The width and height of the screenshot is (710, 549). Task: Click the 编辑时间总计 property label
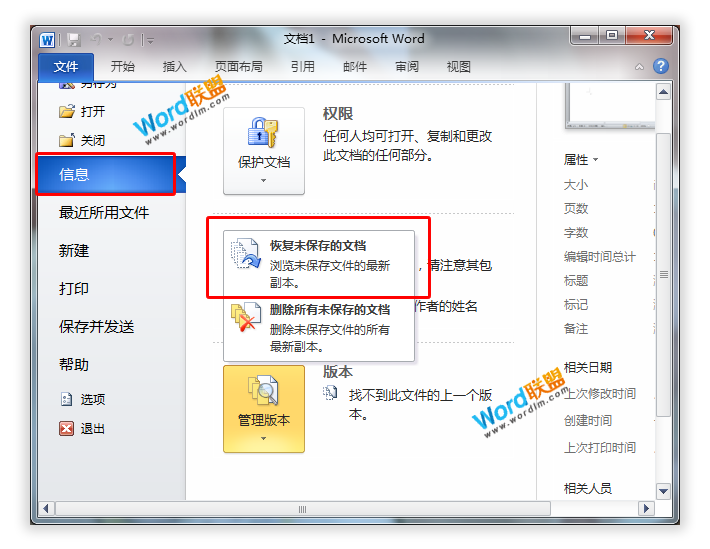tap(600, 257)
